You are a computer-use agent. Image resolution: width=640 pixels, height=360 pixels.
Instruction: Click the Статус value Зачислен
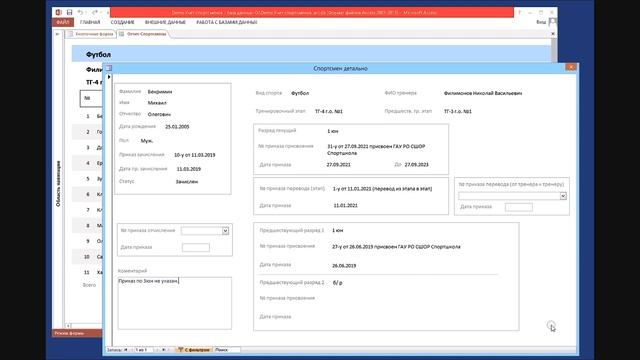pyautogui.click(x=187, y=182)
